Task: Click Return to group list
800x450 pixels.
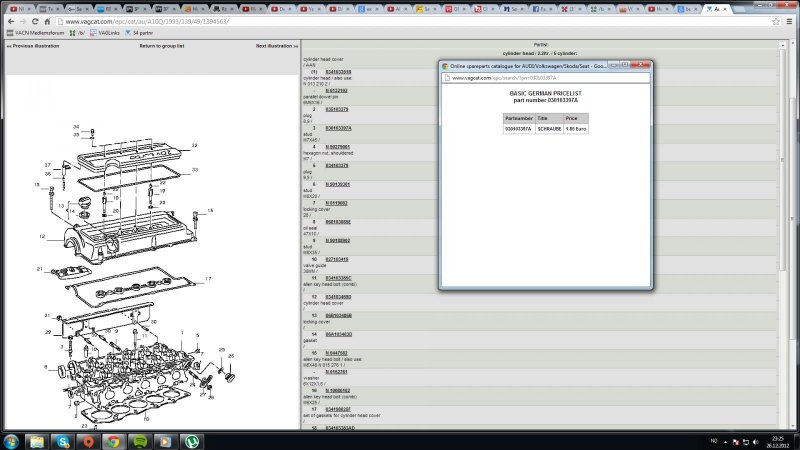Action: click(x=161, y=46)
